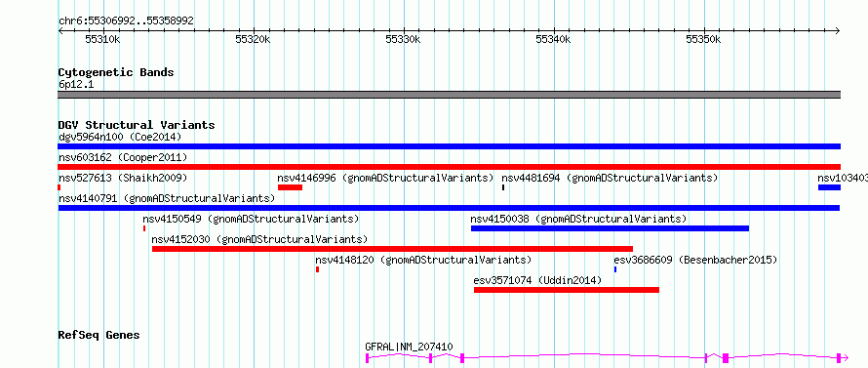Screen dimensions: 868x368
Task: Click the dgv5964n100 Coe2014 blue variant bar
Action: tap(449, 146)
